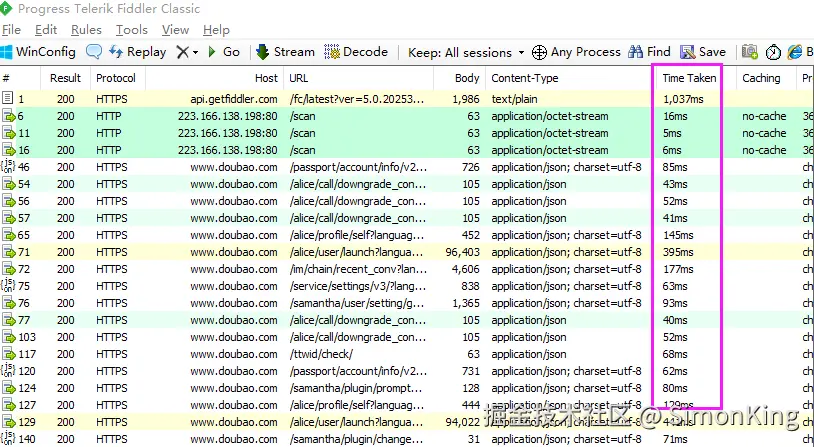Click the session 65 row icon
Image resolution: width=814 pixels, height=447 pixels.
tap(8, 235)
